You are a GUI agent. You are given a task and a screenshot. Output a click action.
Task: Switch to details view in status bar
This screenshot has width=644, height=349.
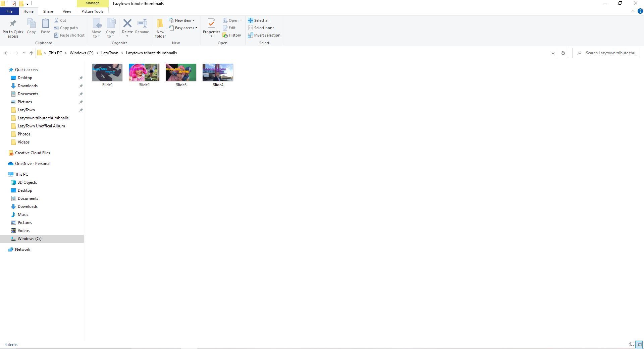pos(631,344)
